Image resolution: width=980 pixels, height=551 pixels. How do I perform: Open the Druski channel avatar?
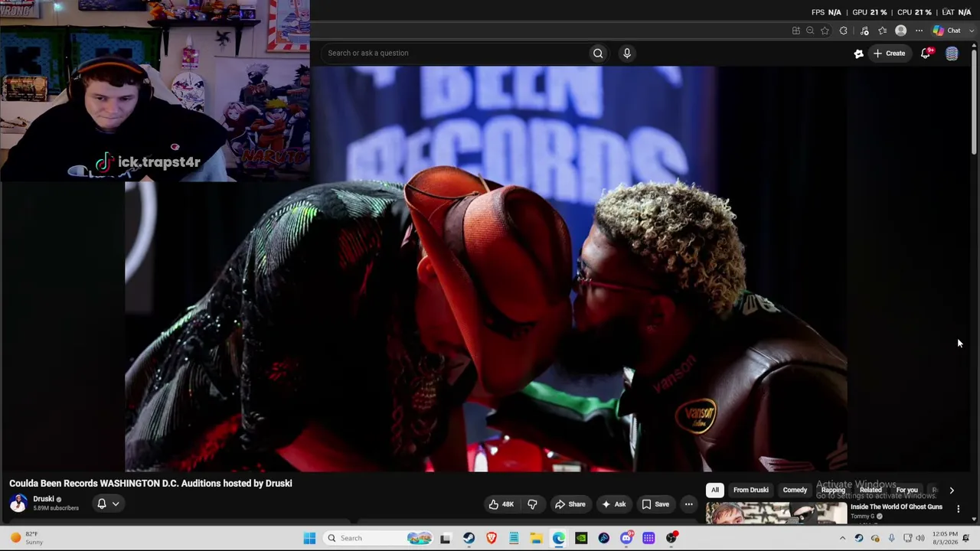18,504
